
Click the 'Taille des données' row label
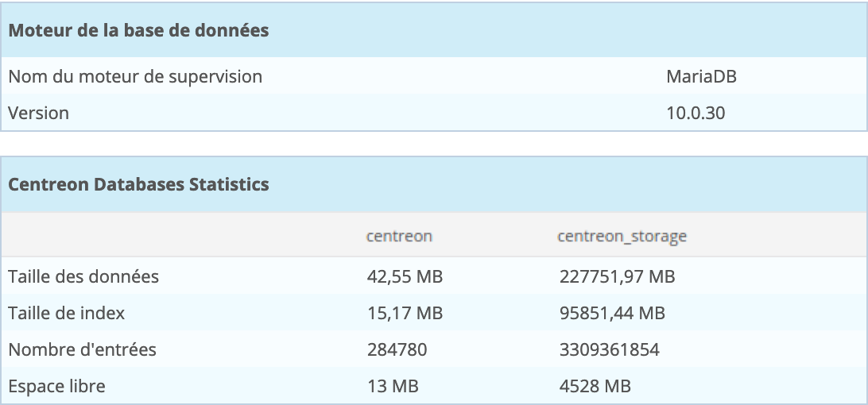[83, 276]
